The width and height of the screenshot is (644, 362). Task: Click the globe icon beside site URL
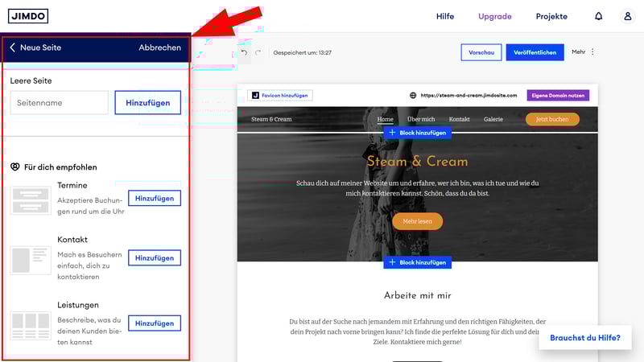[x=413, y=95]
